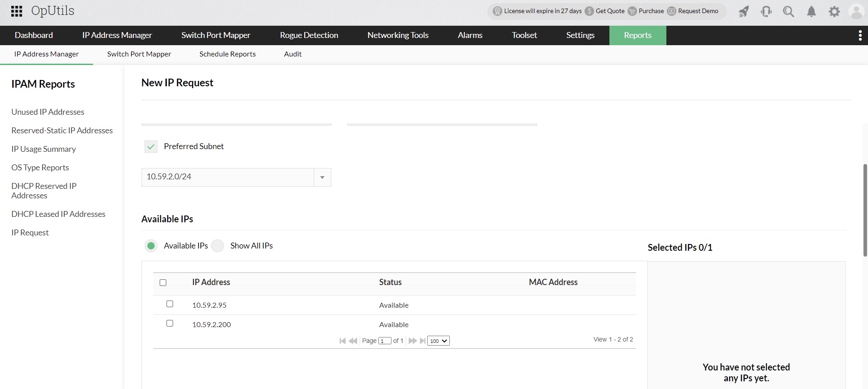This screenshot has height=389, width=868.
Task: Open the notifications bell icon
Action: point(811,11)
